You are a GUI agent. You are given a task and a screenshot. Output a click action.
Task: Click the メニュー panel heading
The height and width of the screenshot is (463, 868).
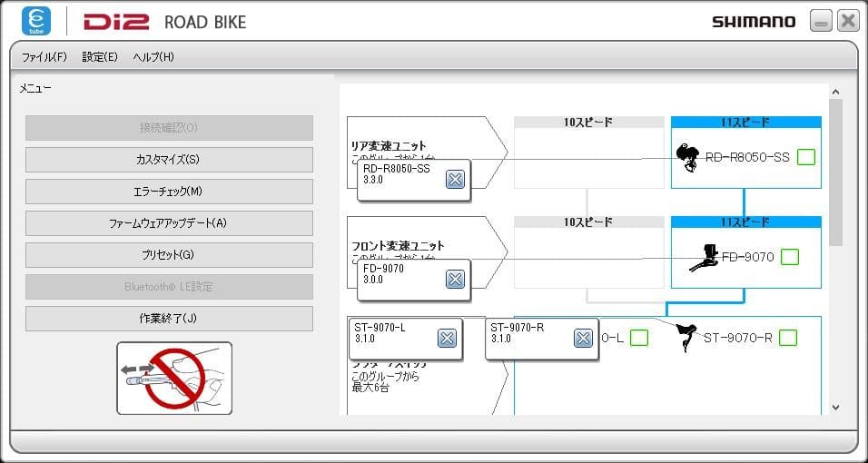[x=35, y=88]
